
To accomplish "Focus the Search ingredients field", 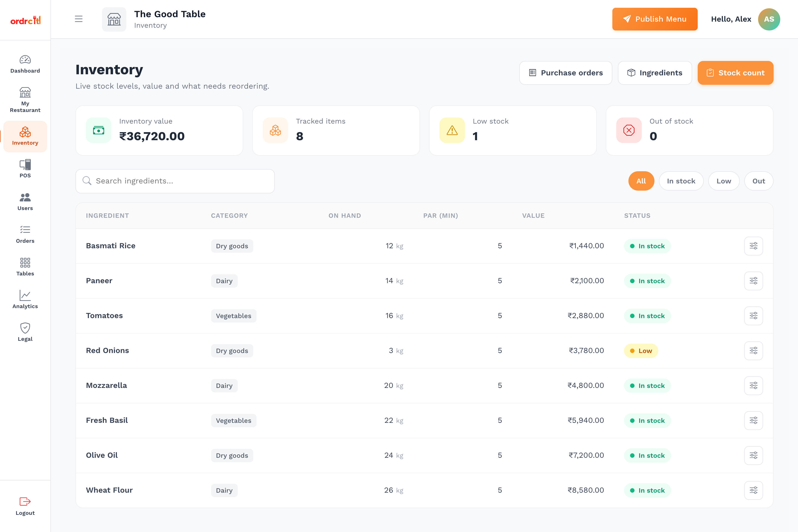I will 175,181.
